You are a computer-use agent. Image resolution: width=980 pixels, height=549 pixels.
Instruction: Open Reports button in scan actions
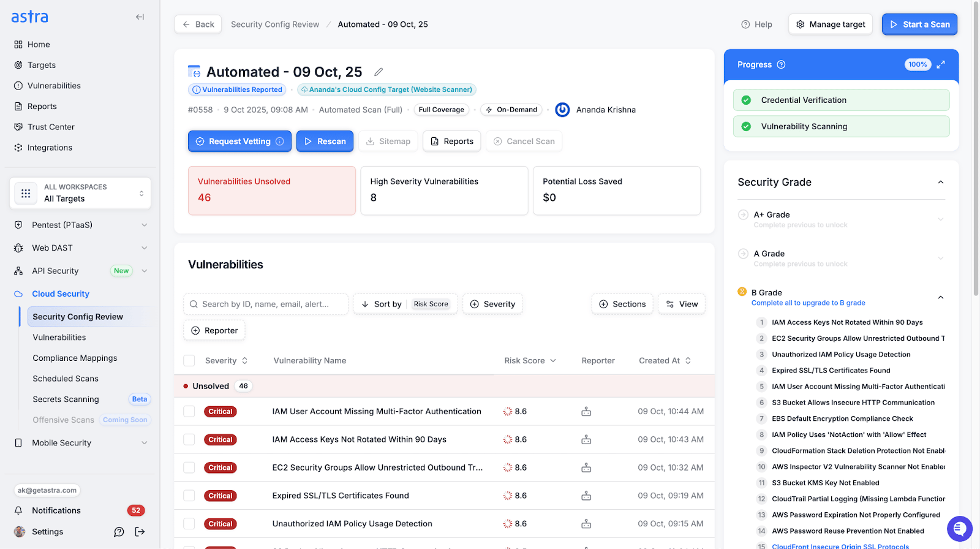(452, 142)
